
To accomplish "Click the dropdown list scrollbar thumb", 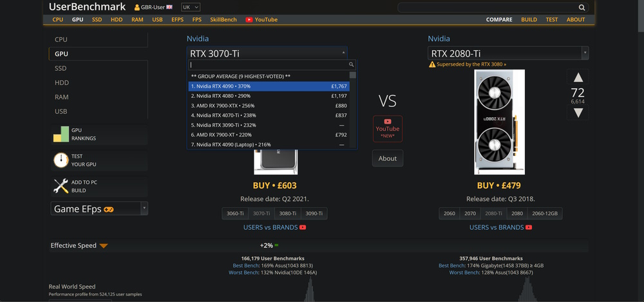I will coord(352,75).
